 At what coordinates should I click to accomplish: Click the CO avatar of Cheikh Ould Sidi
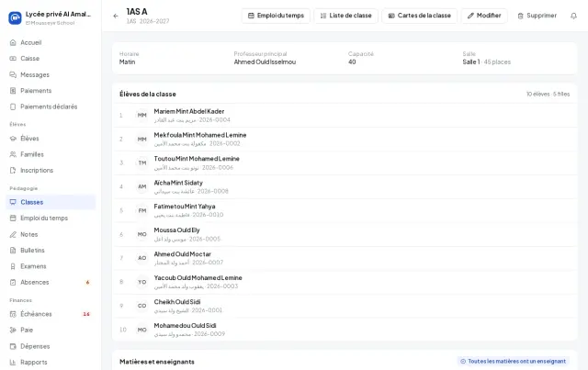tap(142, 306)
